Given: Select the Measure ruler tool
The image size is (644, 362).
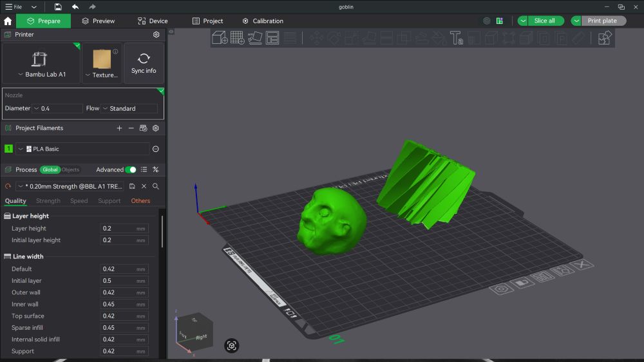Looking at the screenshot, I should 579,38.
